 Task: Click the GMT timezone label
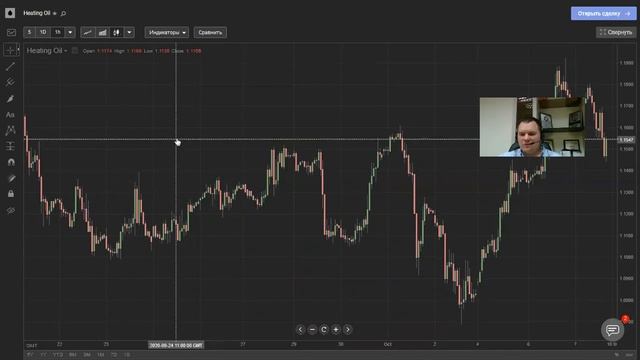click(32, 345)
